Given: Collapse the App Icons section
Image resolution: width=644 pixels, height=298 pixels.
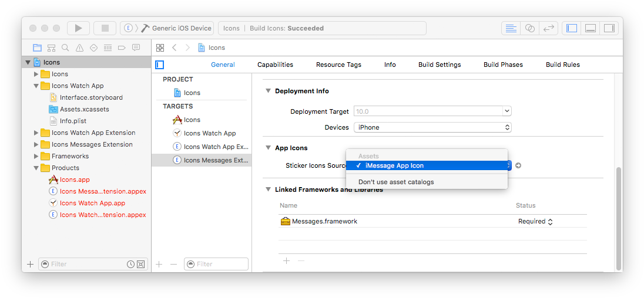Looking at the screenshot, I should click(268, 148).
